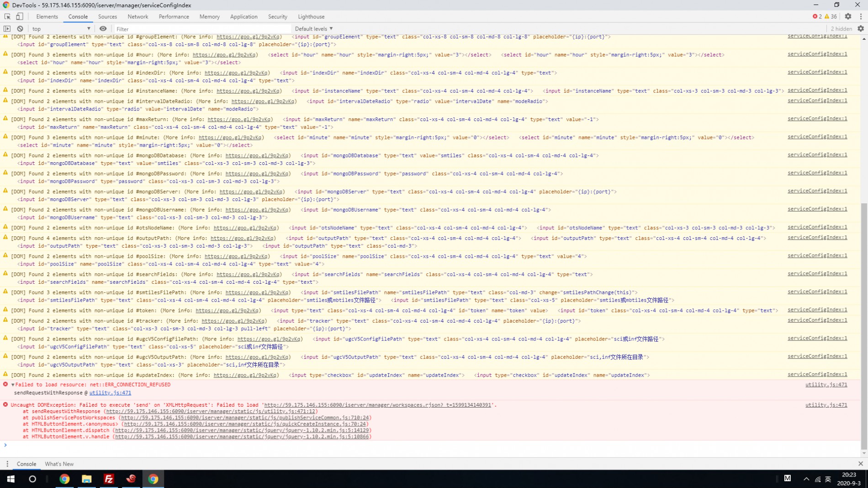Open the drawer three-dot menu beside Console
The image size is (868, 488).
(x=7, y=464)
